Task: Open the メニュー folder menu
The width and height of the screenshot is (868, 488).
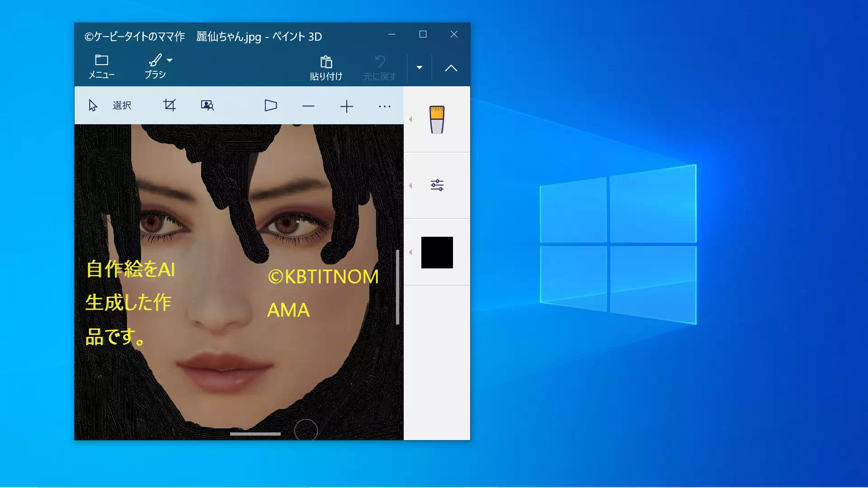Action: coord(101,67)
